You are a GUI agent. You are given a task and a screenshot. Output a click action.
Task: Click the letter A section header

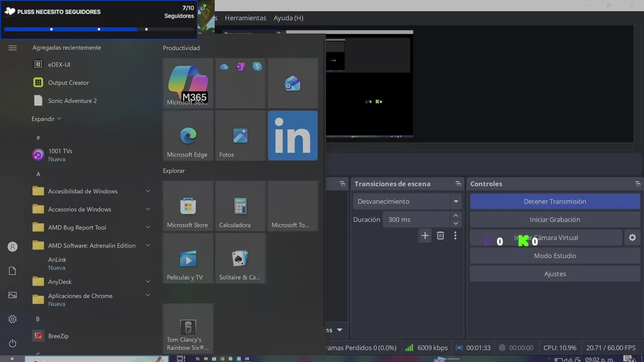pos(38,174)
